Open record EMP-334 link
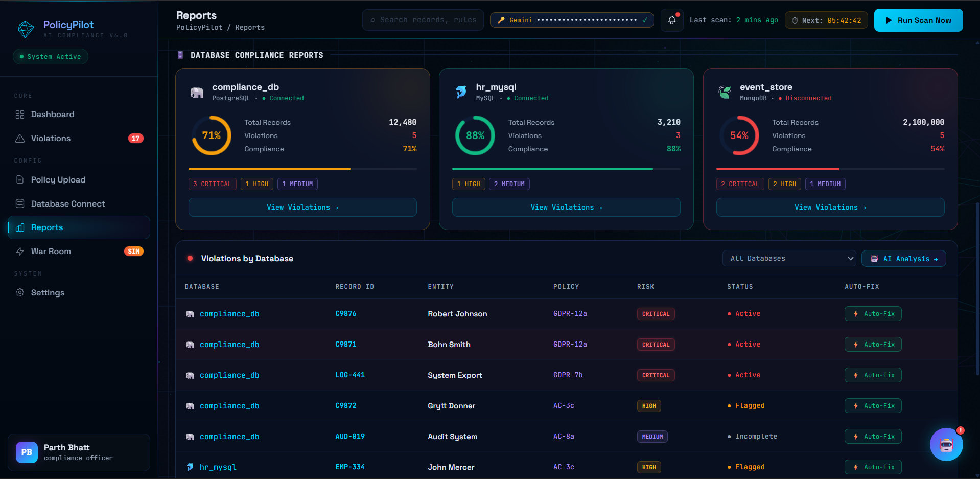 [x=350, y=467]
